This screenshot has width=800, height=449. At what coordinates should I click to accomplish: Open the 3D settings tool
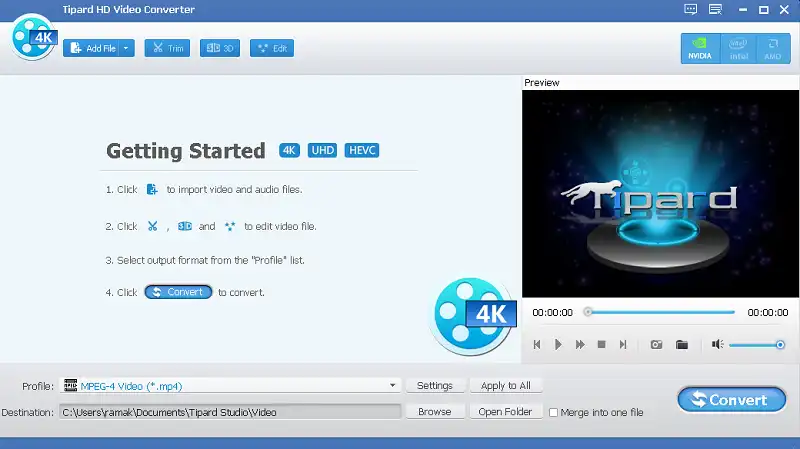pyautogui.click(x=220, y=48)
